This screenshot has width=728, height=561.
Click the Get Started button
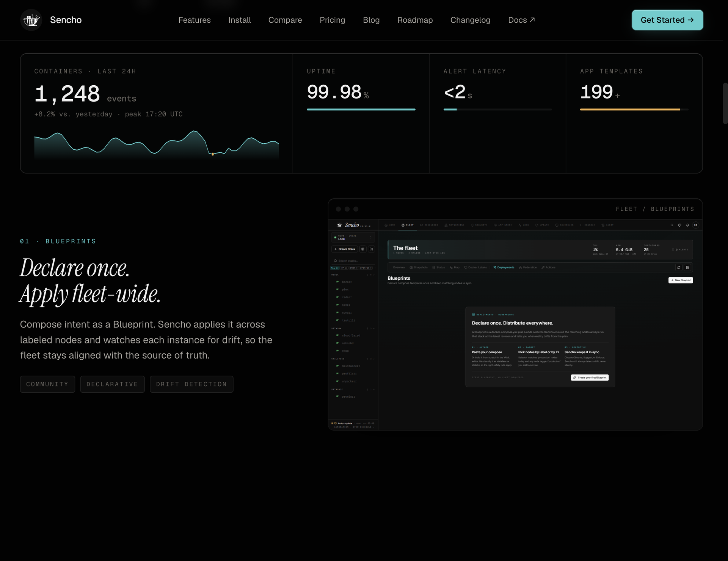point(667,20)
